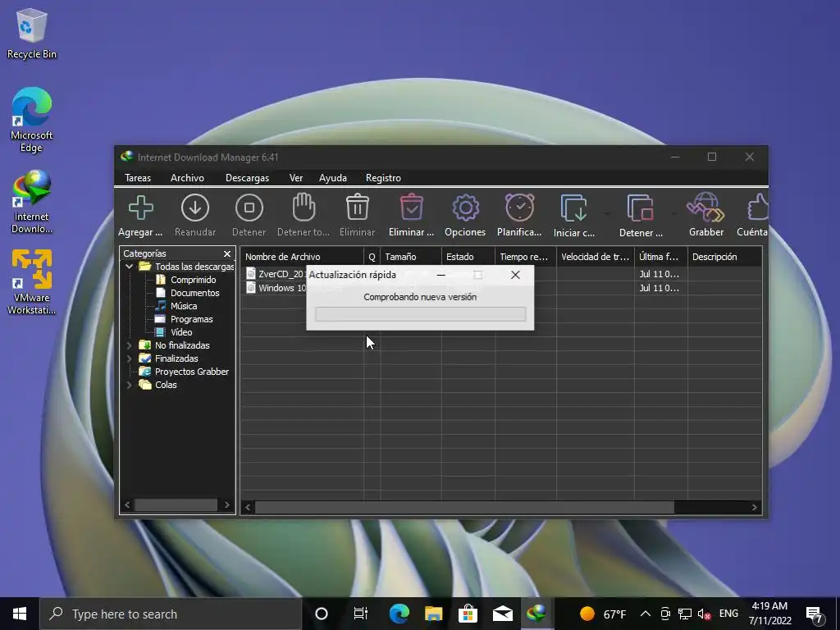Expand the No finalizadas category
Image resolution: width=840 pixels, height=630 pixels.
(129, 345)
